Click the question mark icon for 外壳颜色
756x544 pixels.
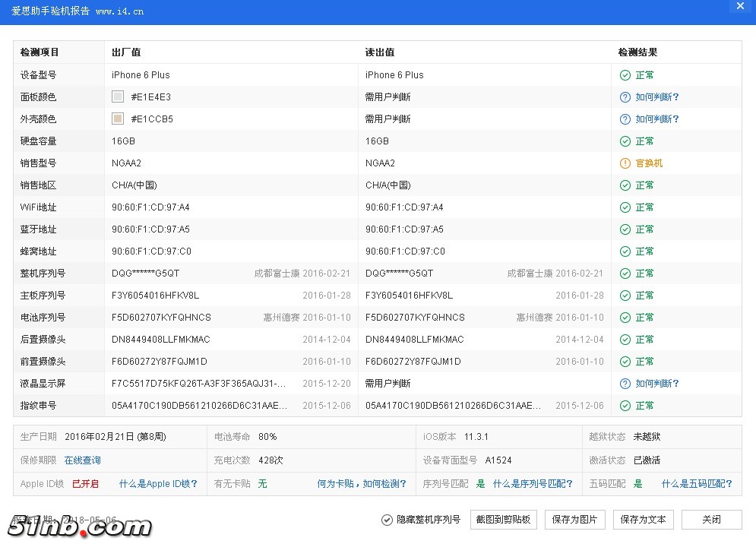(625, 119)
